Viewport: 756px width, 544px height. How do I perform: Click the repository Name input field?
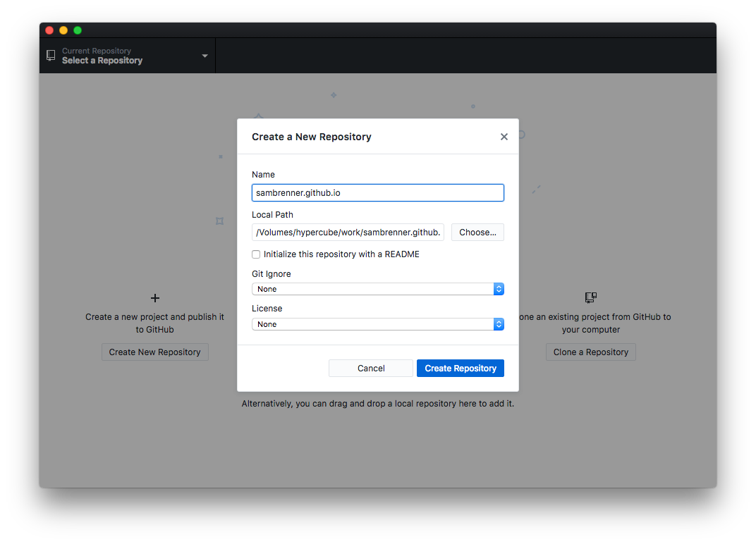377,193
